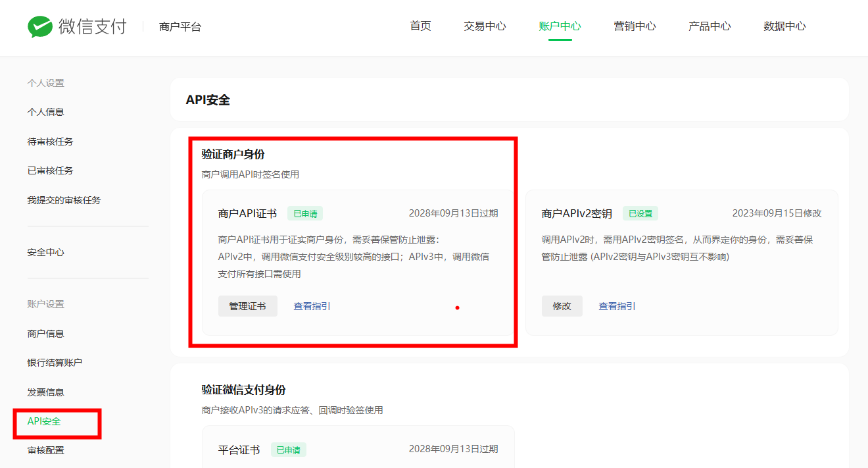Open 安全中心 from the sidebar

[46, 252]
